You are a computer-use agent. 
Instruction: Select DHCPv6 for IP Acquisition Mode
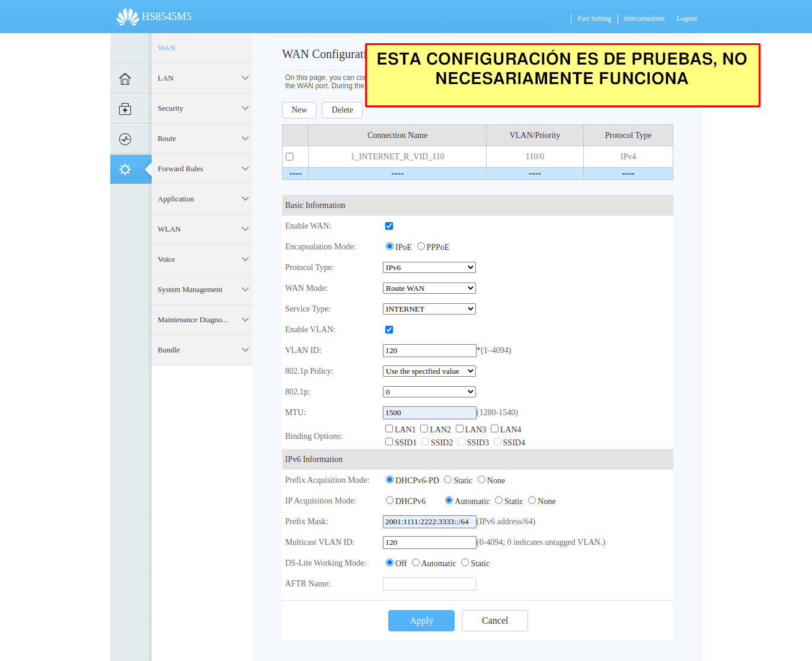pyautogui.click(x=390, y=500)
